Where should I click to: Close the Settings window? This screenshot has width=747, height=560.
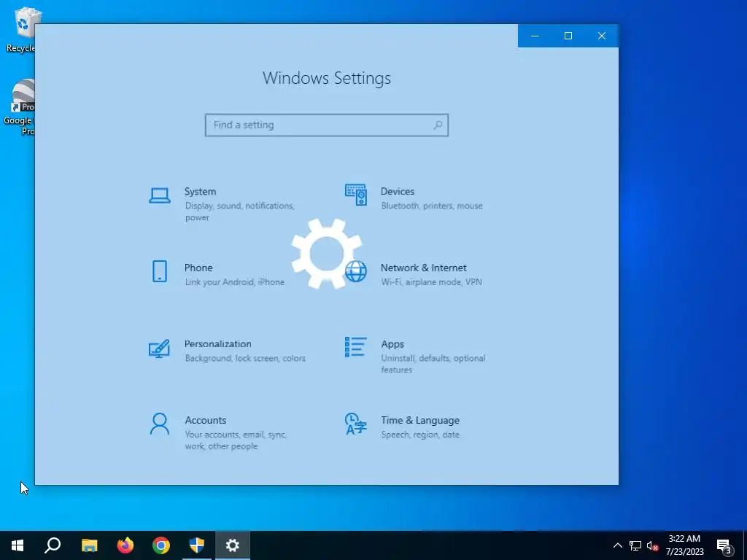click(602, 36)
